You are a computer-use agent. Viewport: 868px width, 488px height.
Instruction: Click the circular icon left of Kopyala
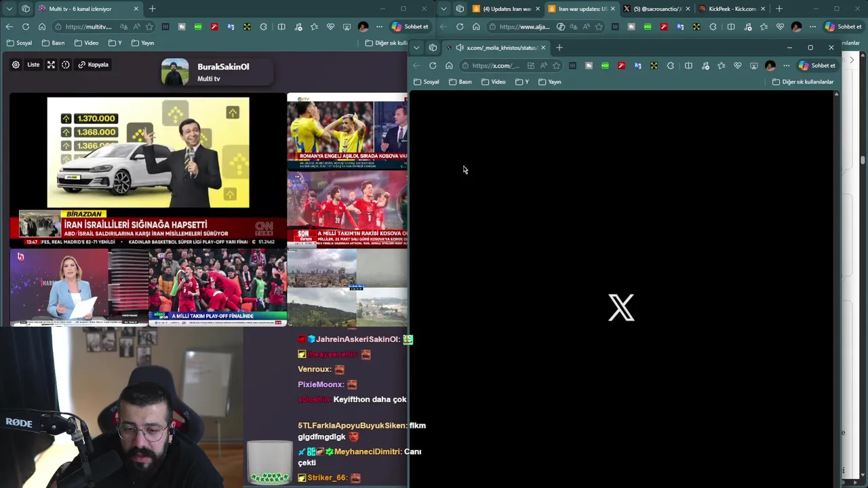coord(66,64)
